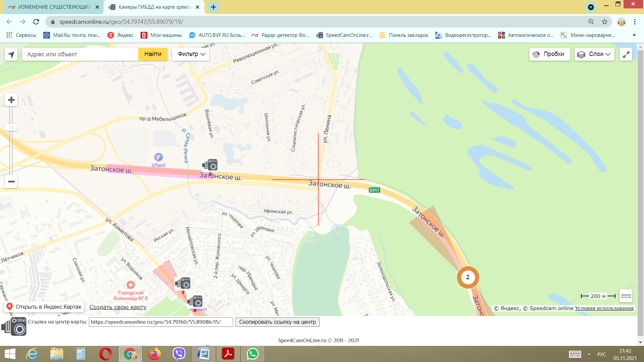Screen dimensions: 644x362
Task: Expand the Фильтр dropdown
Action: (x=191, y=54)
